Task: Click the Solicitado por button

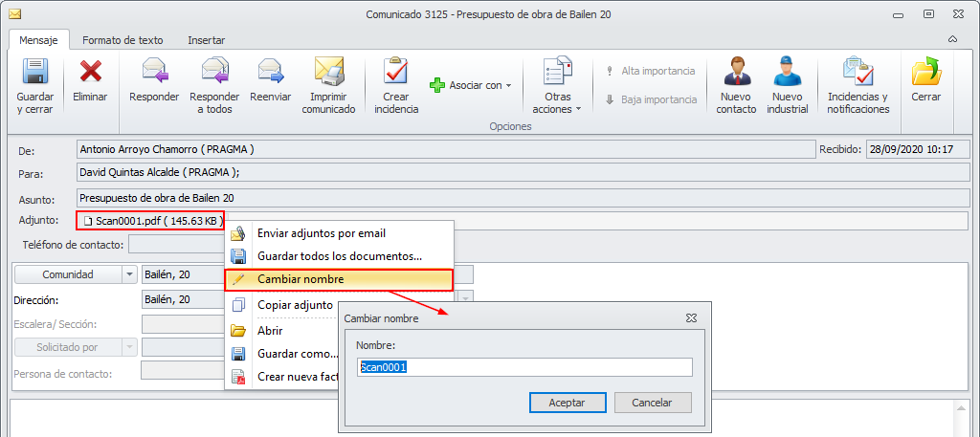Action: click(x=68, y=347)
